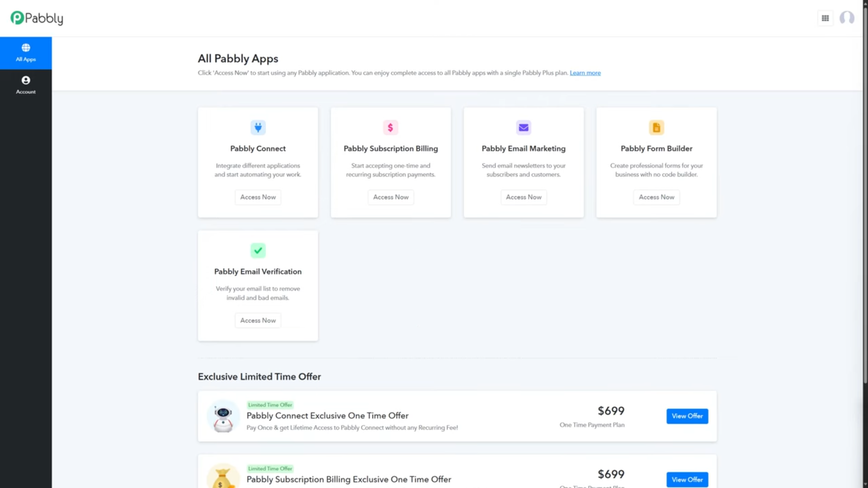
Task: Open the apps grid icon in the header
Action: tap(825, 18)
